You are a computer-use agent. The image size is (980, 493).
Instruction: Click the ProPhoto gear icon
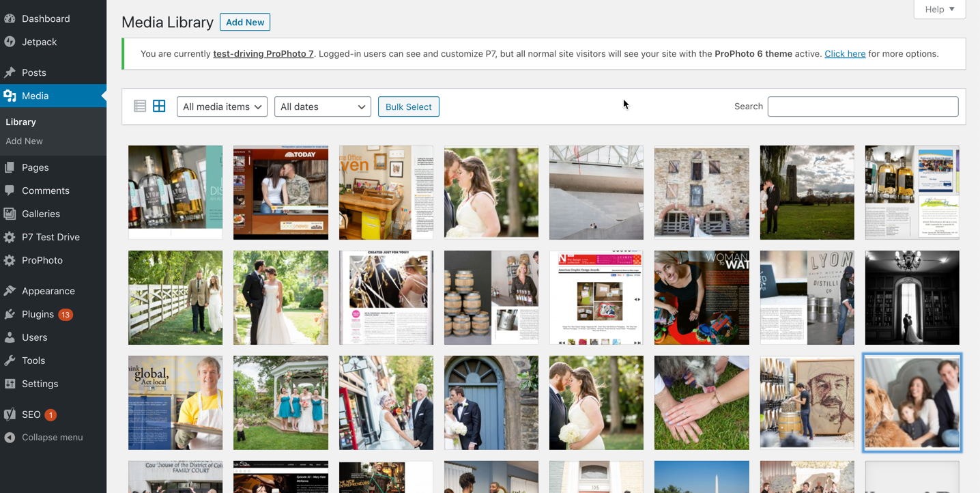tap(10, 260)
